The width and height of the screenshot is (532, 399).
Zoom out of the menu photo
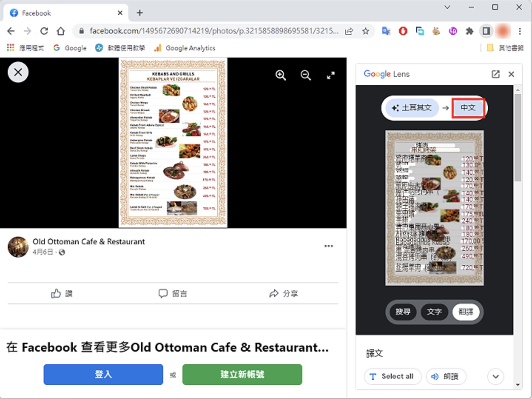point(306,76)
